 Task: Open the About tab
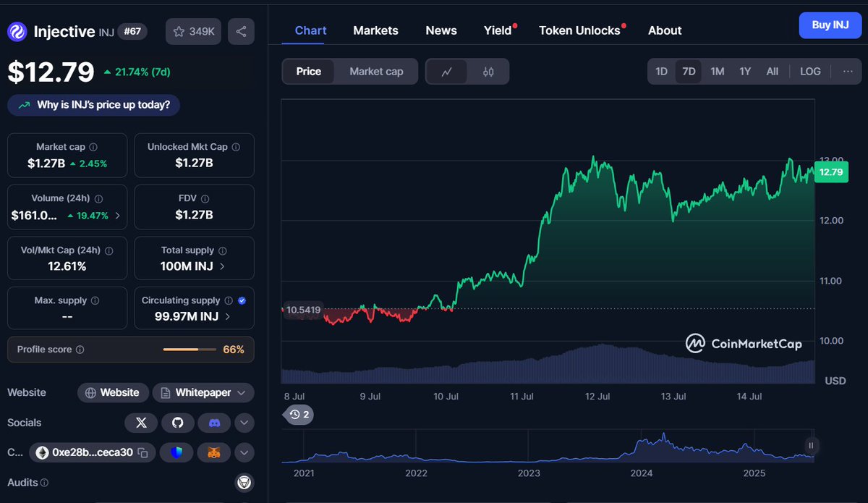(665, 30)
